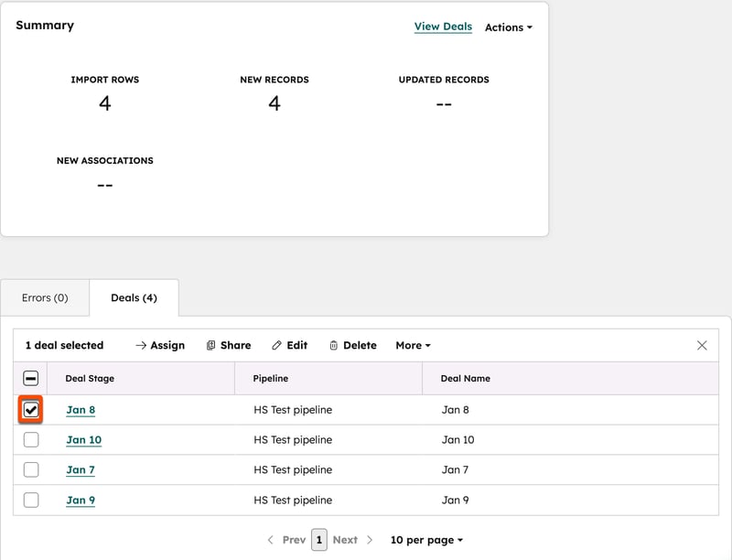
Task: Open the Share option for selected deals
Action: (228, 345)
